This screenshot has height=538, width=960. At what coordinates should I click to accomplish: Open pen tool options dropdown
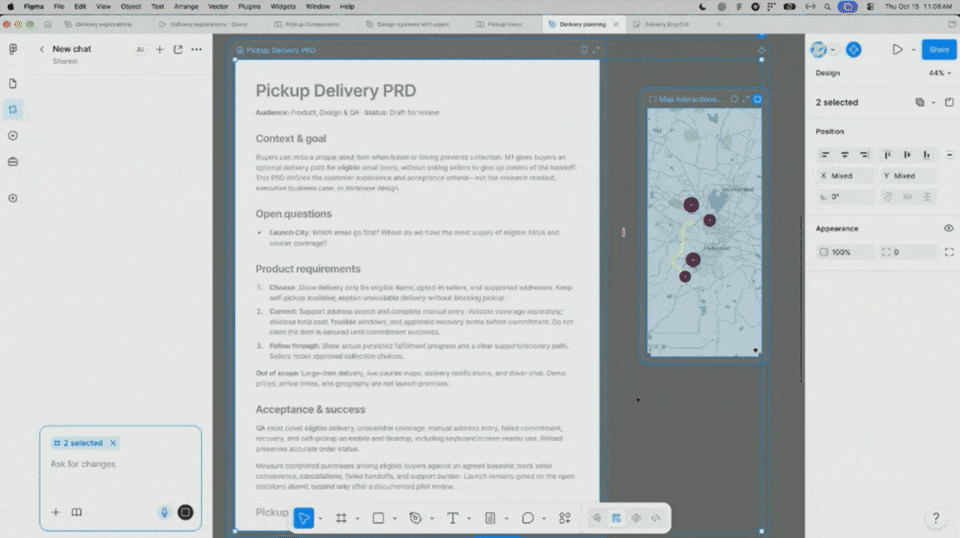[432, 519]
